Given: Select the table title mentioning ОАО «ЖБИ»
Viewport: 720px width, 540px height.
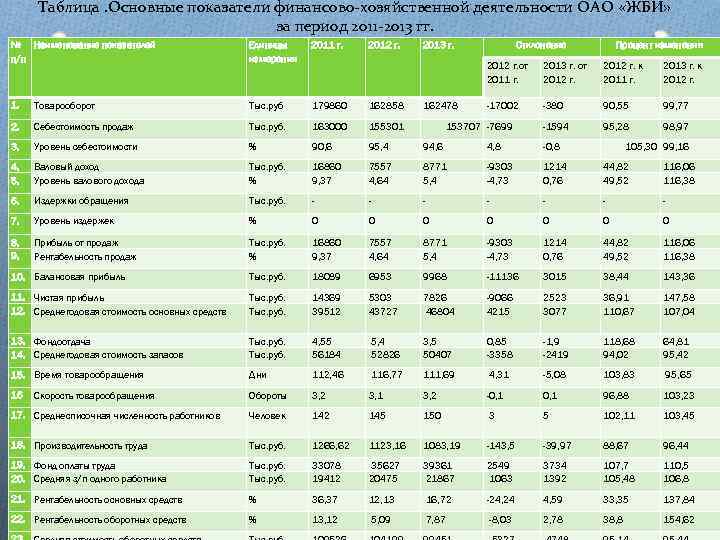Looking at the screenshot, I should pyautogui.click(x=354, y=17).
